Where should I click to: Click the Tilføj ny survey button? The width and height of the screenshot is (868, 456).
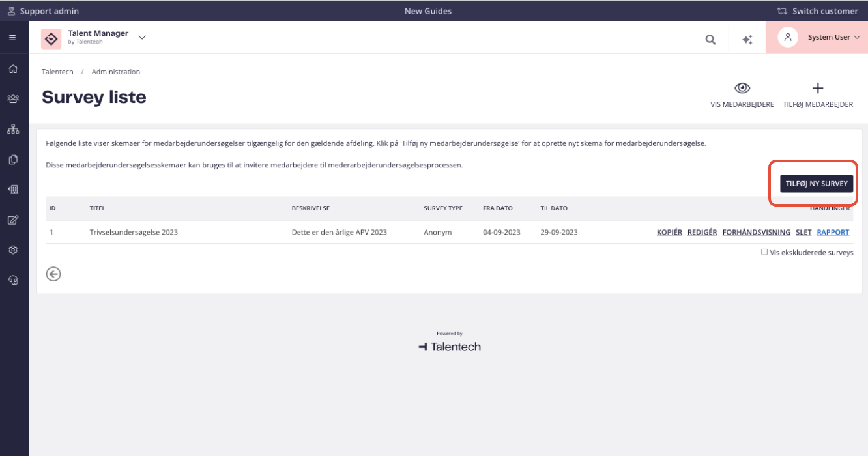coord(817,184)
